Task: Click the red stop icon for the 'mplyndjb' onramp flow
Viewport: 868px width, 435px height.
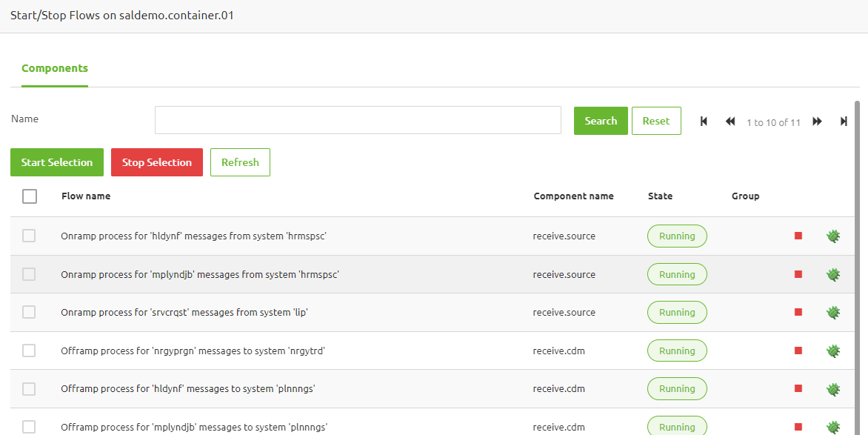Action: [798, 273]
